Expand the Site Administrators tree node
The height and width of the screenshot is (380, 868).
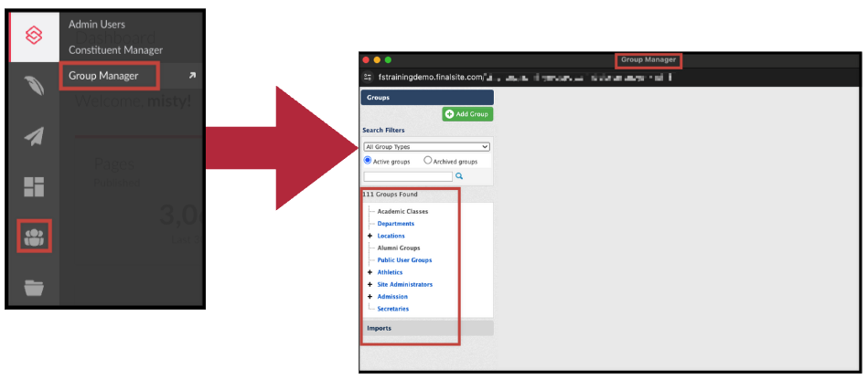coord(370,284)
